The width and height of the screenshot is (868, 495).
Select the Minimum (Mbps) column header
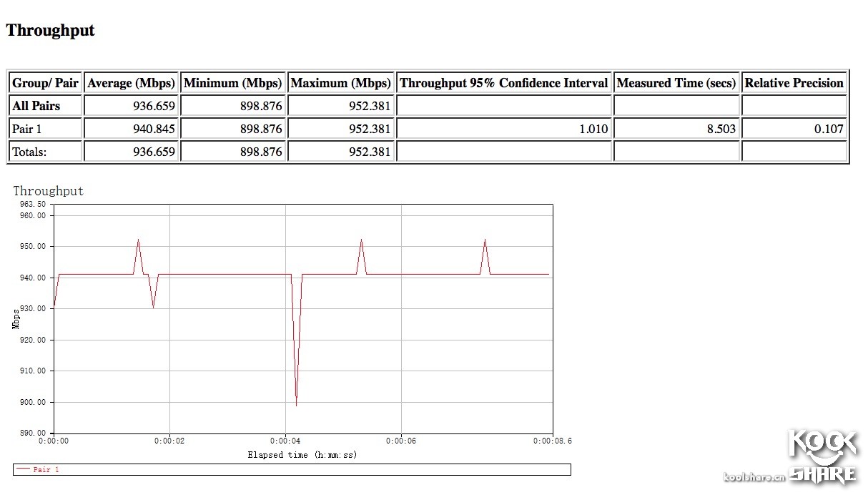[233, 83]
